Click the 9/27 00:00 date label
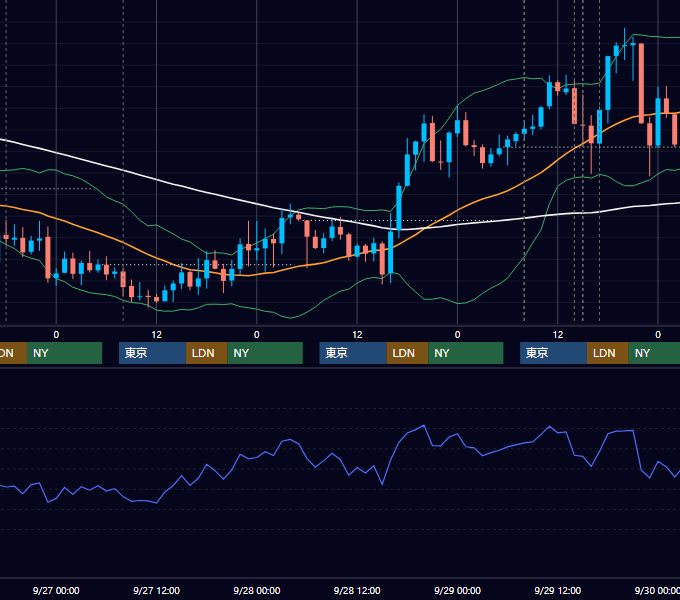 [x=56, y=590]
